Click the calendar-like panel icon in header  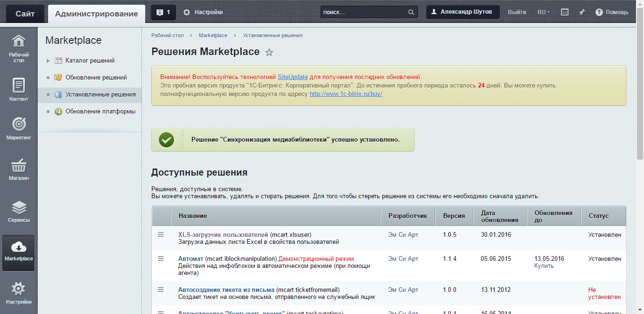click(565, 12)
